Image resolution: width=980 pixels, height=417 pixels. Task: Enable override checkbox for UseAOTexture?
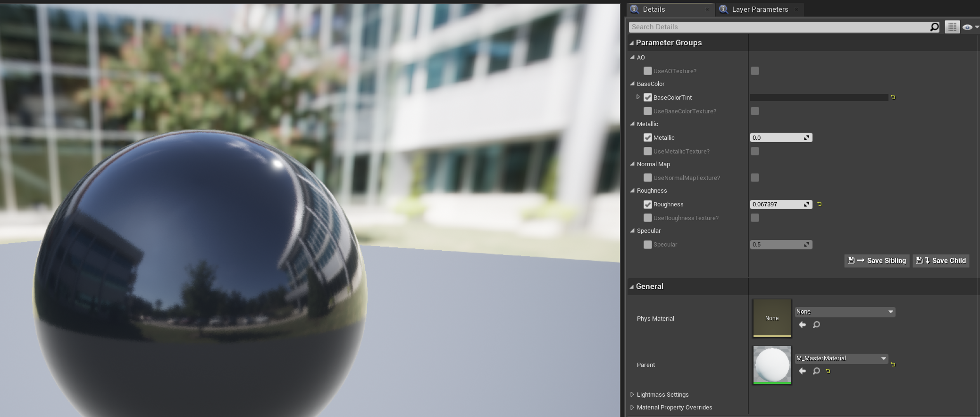click(x=648, y=71)
